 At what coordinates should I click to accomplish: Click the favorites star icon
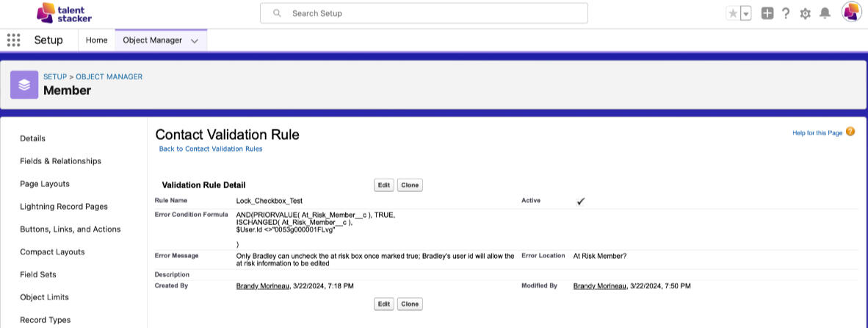733,13
